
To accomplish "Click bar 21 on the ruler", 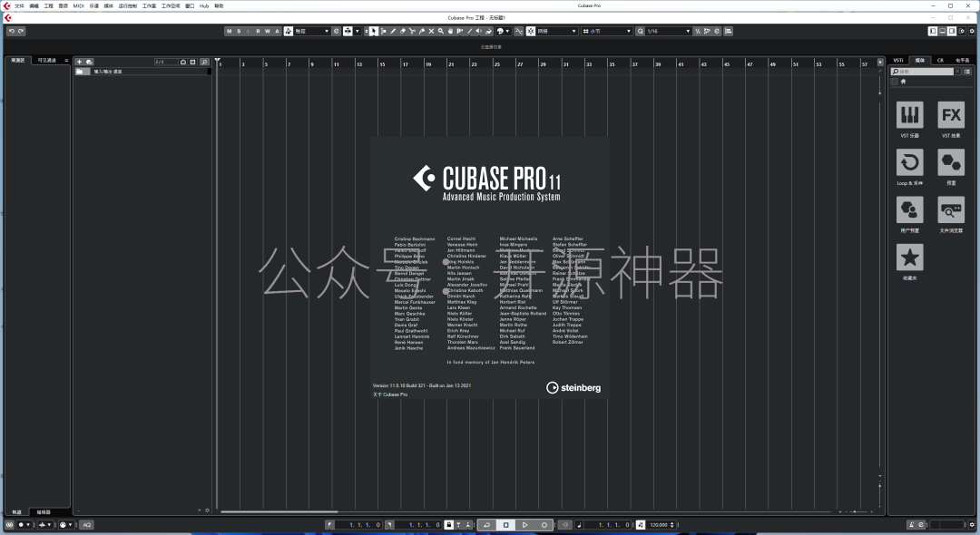I will [x=451, y=64].
